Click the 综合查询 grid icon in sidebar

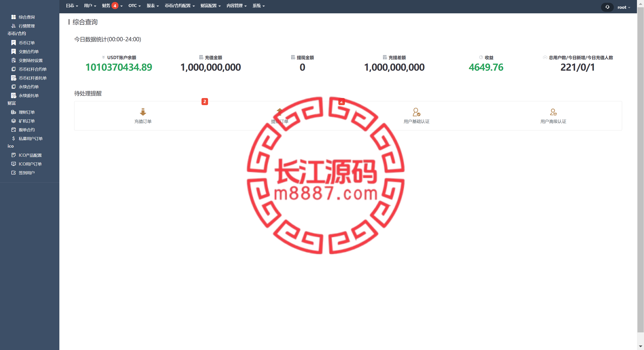[x=14, y=17]
